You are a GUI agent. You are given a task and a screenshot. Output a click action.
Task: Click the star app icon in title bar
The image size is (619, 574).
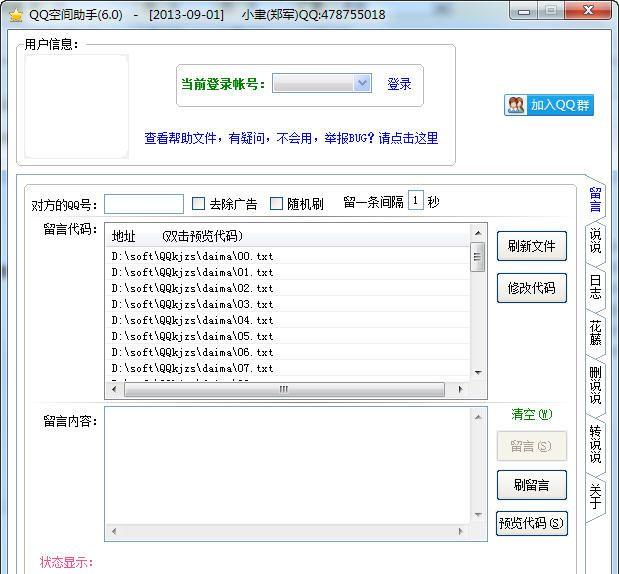point(15,14)
